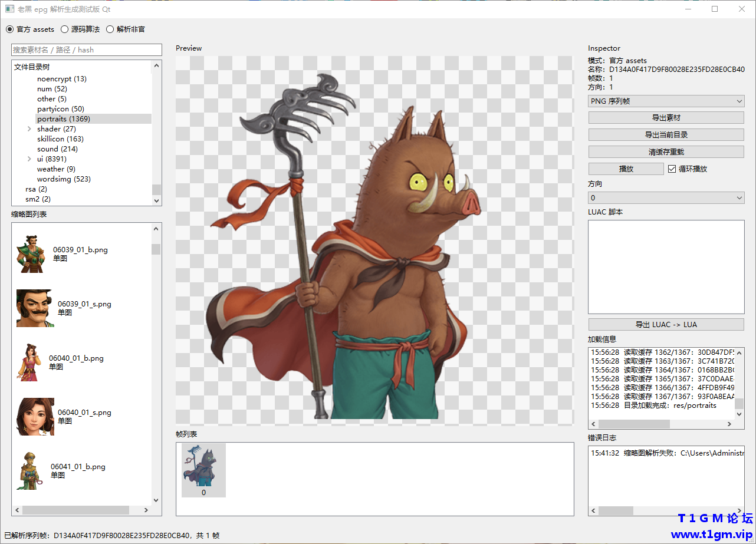This screenshot has width=756, height=544.
Task: Click the 错误日志 horizontal scrollbar thumb
Action: (616, 511)
